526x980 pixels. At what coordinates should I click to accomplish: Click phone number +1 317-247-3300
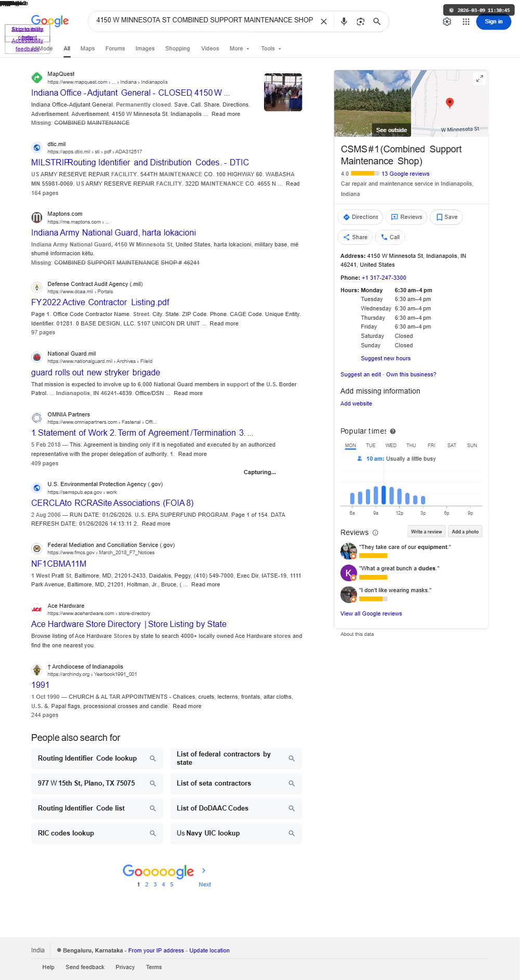click(384, 278)
